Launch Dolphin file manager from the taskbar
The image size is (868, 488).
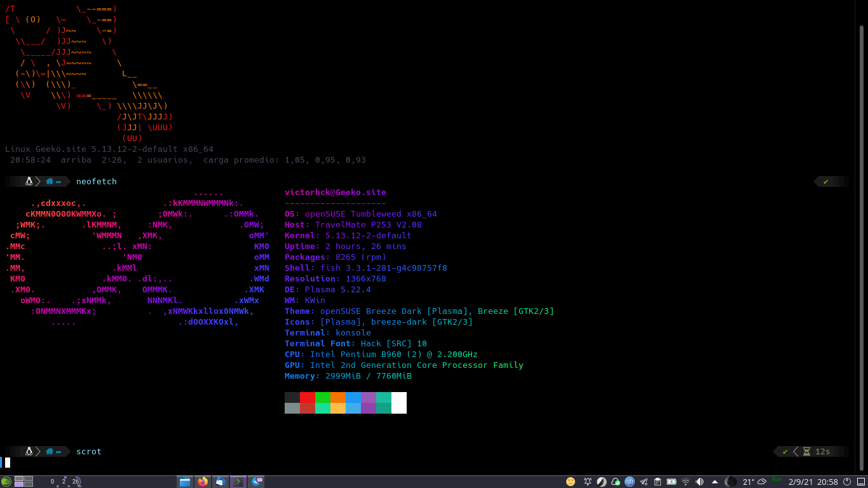(x=185, y=482)
